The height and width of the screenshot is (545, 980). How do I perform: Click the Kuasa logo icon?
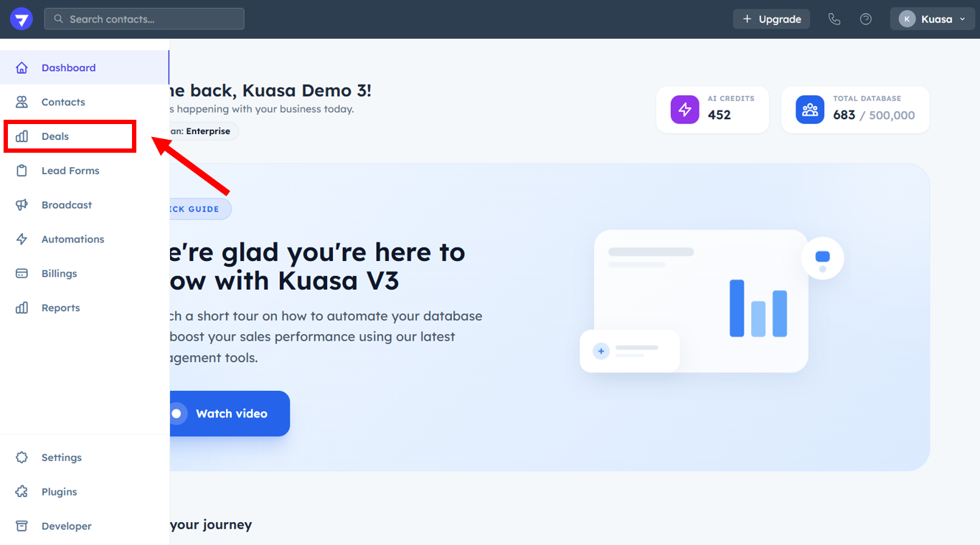tap(22, 19)
